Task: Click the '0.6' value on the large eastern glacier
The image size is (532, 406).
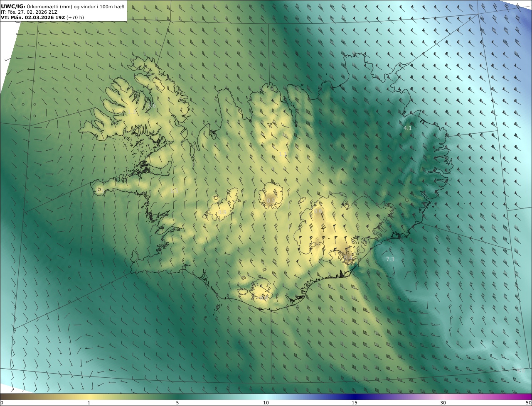Action: pos(318,211)
